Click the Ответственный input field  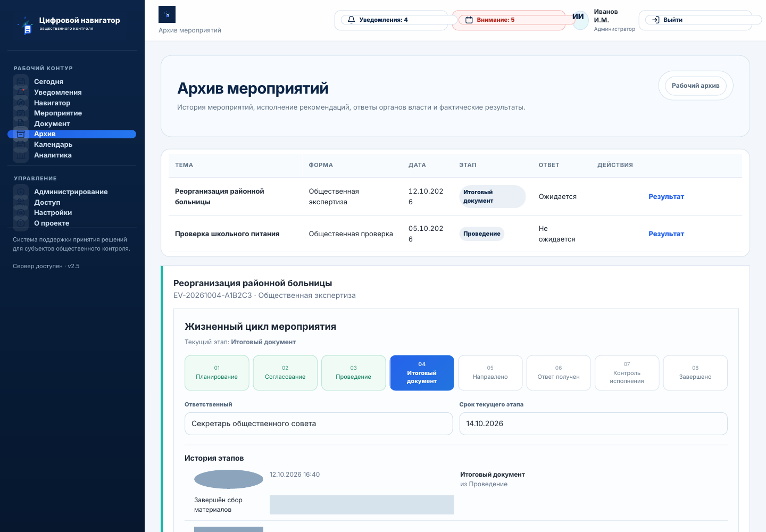coord(319,424)
